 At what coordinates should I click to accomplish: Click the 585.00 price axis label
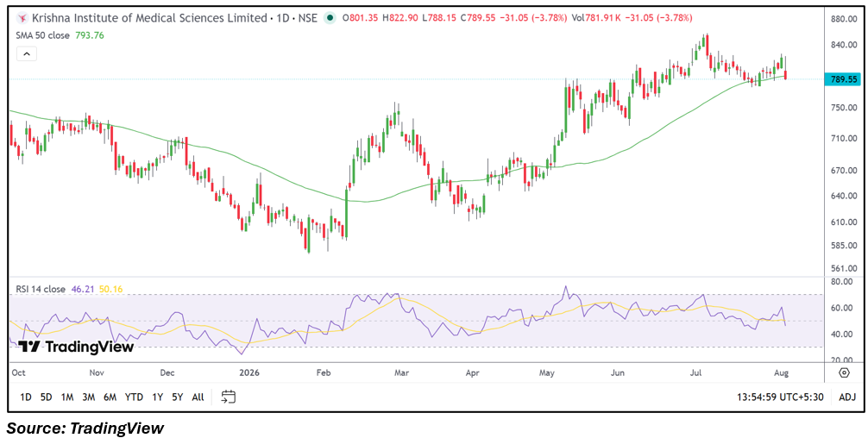(845, 246)
